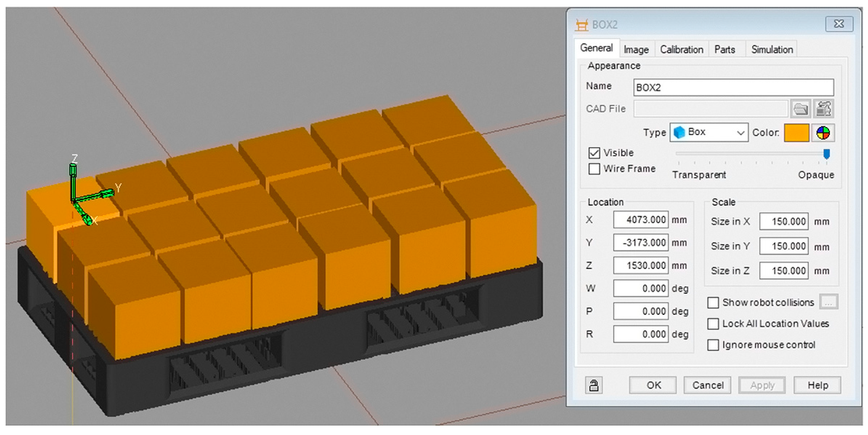Open the Type Box dropdown

709,132
